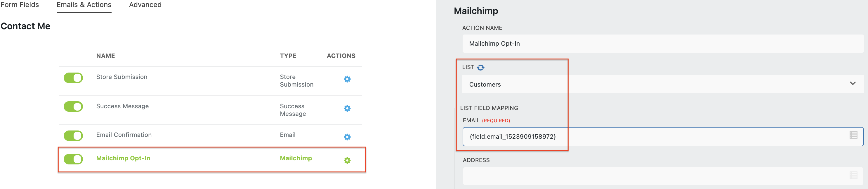Viewport: 868px width, 189px height.
Task: Open settings gear for Success Message action
Action: [347, 108]
